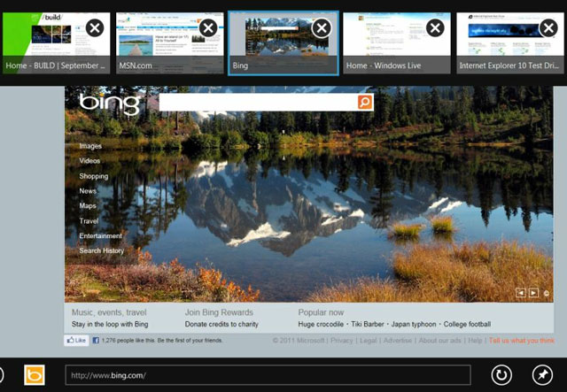Click the Join Bing Rewards heading
Viewport: 567px width, 392px height.
pyautogui.click(x=219, y=312)
